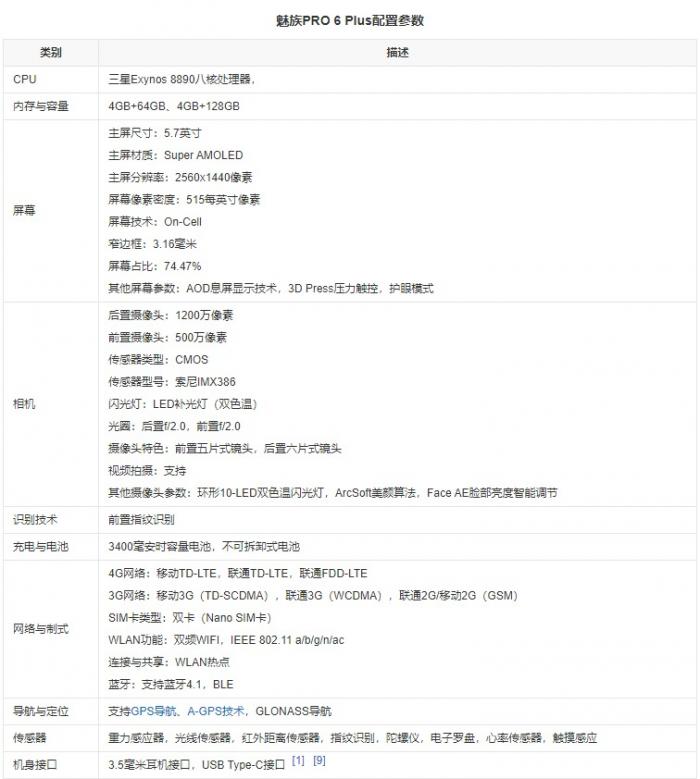Select 前置指纹识别 cell text

pyautogui.click(x=142, y=520)
